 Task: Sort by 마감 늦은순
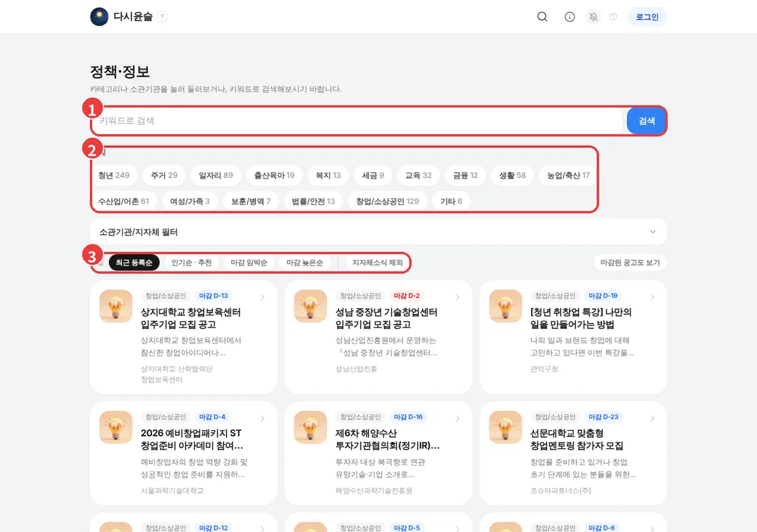pyautogui.click(x=305, y=263)
